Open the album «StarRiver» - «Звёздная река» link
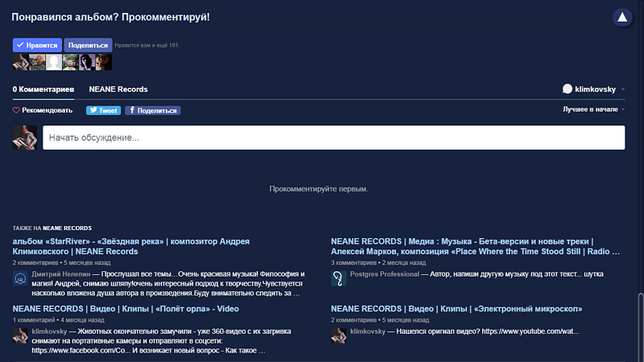The image size is (644, 362). pyautogui.click(x=131, y=246)
